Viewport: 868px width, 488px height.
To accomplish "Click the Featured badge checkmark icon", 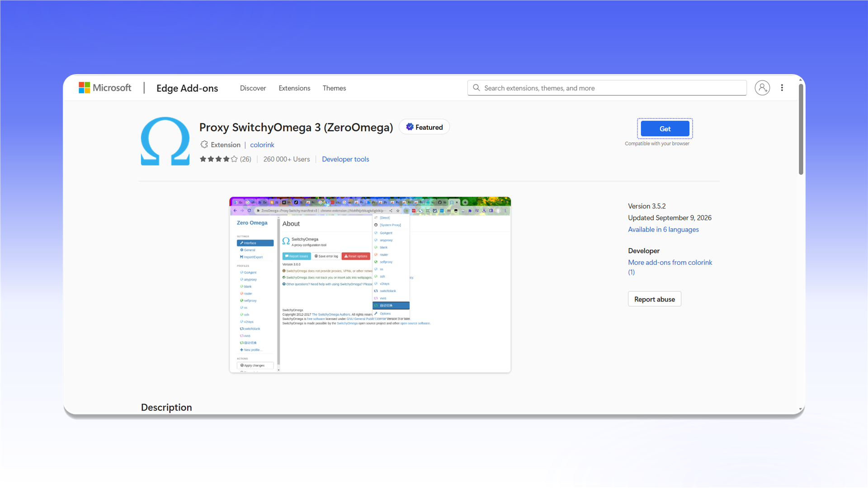I will click(410, 127).
